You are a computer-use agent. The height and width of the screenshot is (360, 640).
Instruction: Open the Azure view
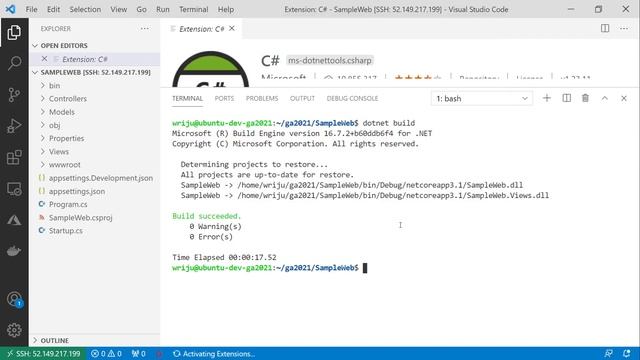point(14,220)
